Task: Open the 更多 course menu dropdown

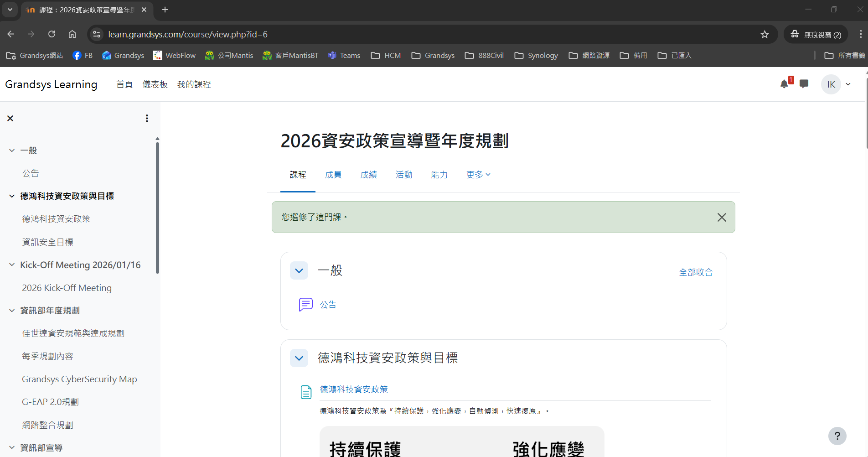Action: (478, 174)
